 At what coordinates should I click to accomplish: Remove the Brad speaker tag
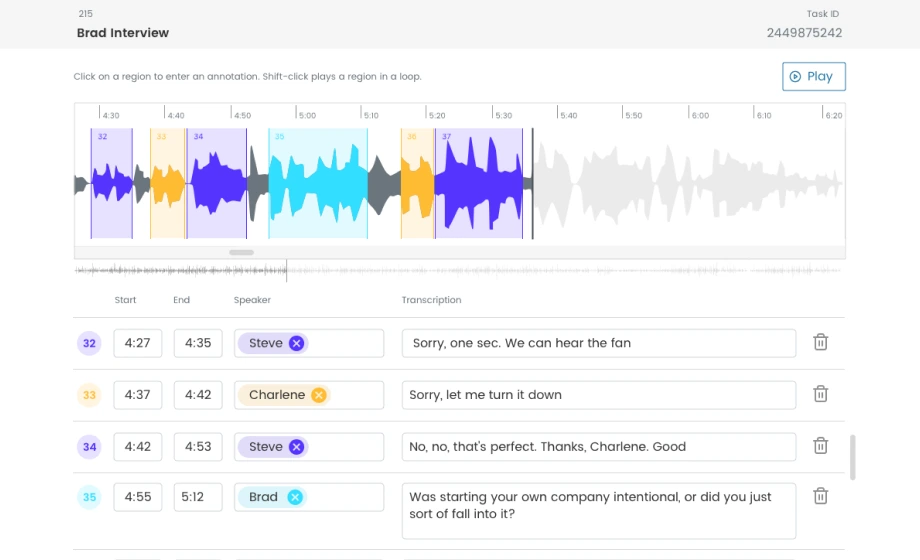tap(295, 497)
